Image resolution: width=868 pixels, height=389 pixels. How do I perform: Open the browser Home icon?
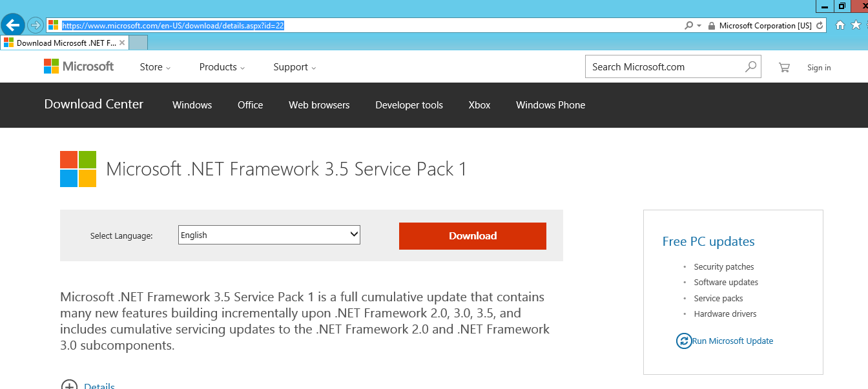tap(840, 25)
